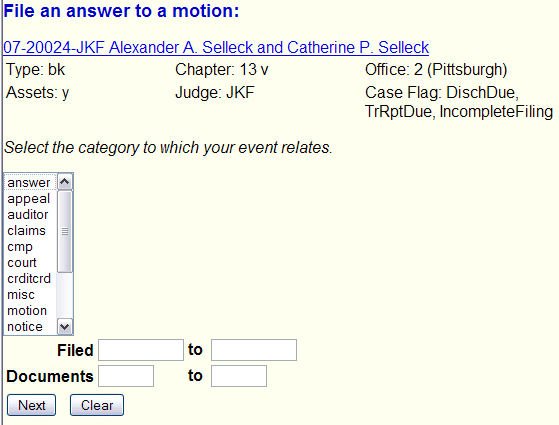The image size is (559, 425).
Task: Choose 'claims' from the category list
Action: coord(31,231)
